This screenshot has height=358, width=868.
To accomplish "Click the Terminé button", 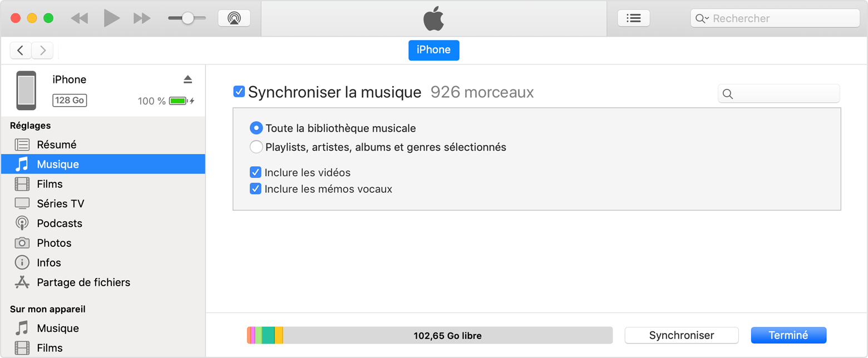I will pyautogui.click(x=788, y=335).
